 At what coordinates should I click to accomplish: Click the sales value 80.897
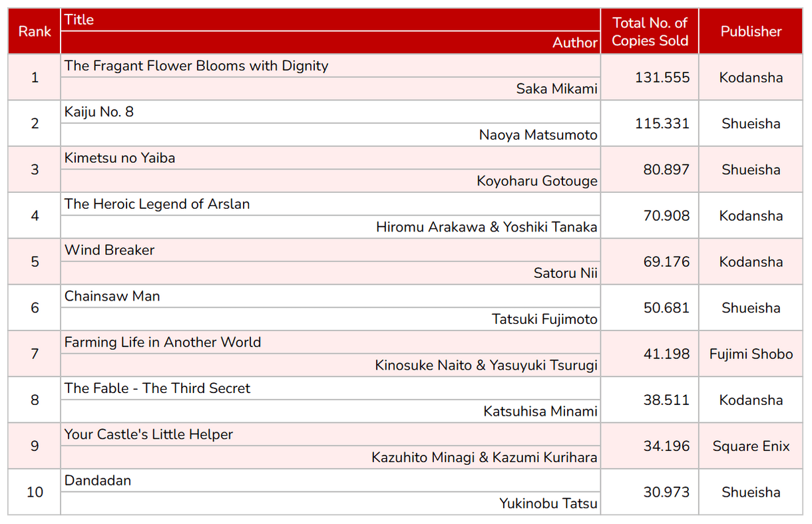666,170
